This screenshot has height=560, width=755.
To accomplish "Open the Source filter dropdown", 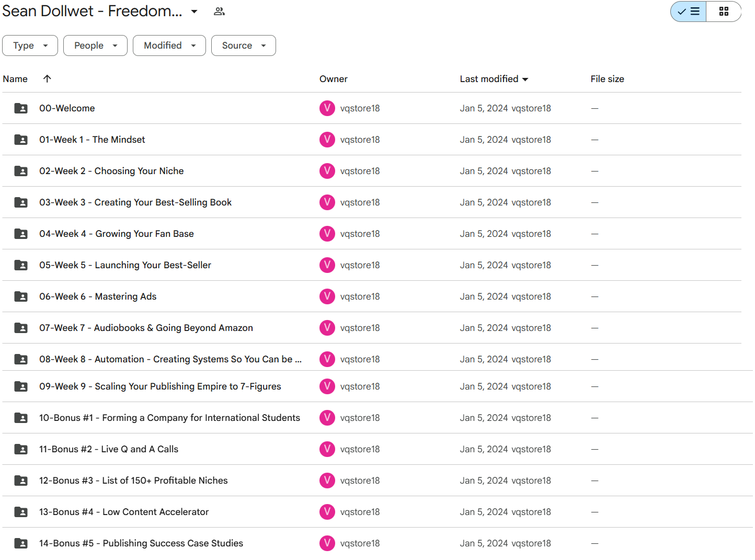I will coord(244,45).
